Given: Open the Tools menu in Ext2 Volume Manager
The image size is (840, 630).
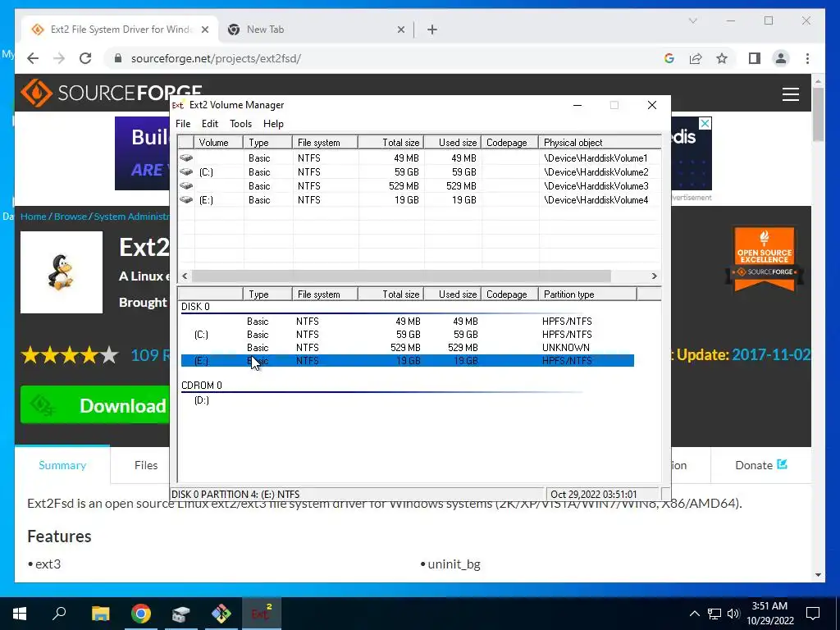Looking at the screenshot, I should click(240, 124).
